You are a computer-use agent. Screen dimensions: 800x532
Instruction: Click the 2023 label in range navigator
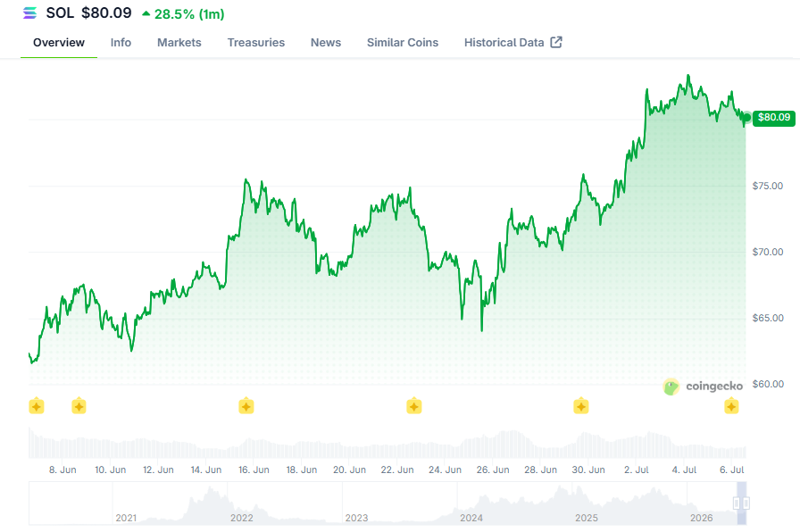[x=356, y=518]
